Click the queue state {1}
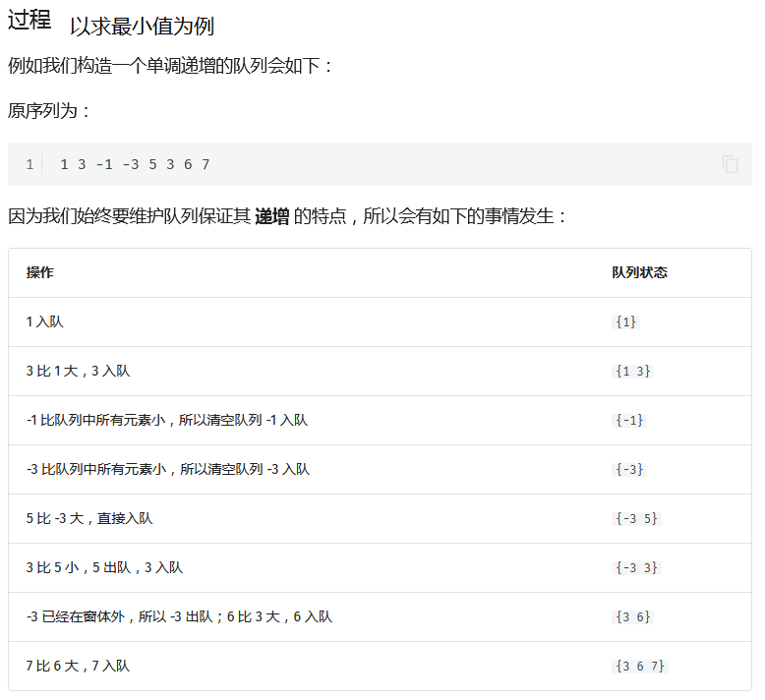Viewport: 765px width, 700px height. 625,321
